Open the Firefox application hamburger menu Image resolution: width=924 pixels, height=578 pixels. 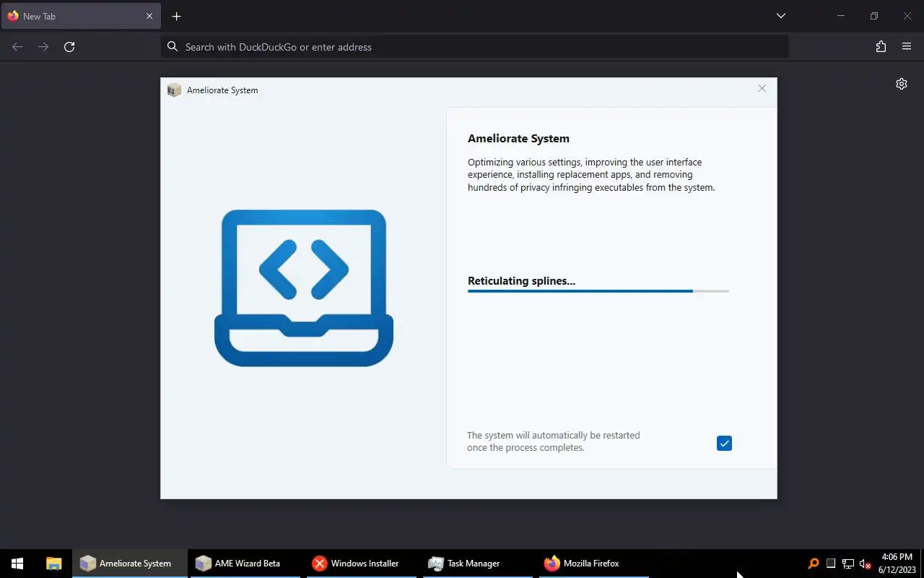[907, 46]
